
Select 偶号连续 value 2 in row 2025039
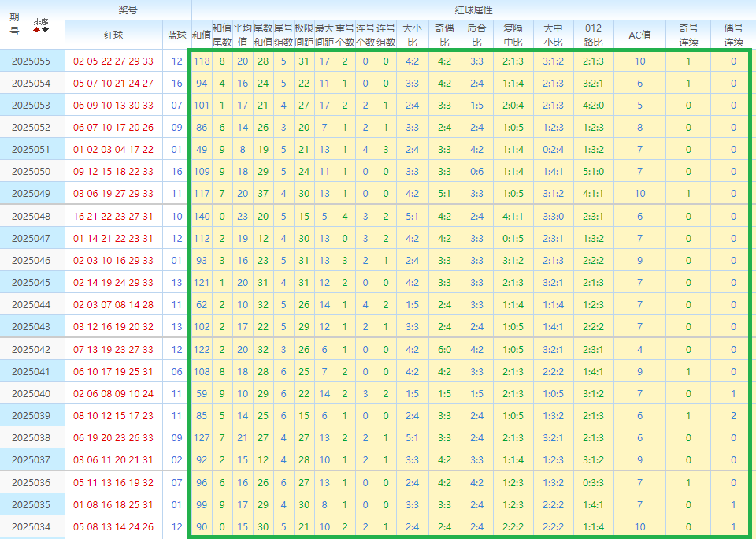(x=733, y=416)
